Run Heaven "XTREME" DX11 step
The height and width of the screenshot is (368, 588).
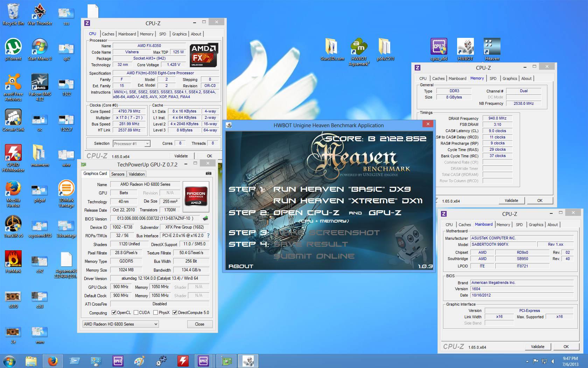[x=348, y=201]
